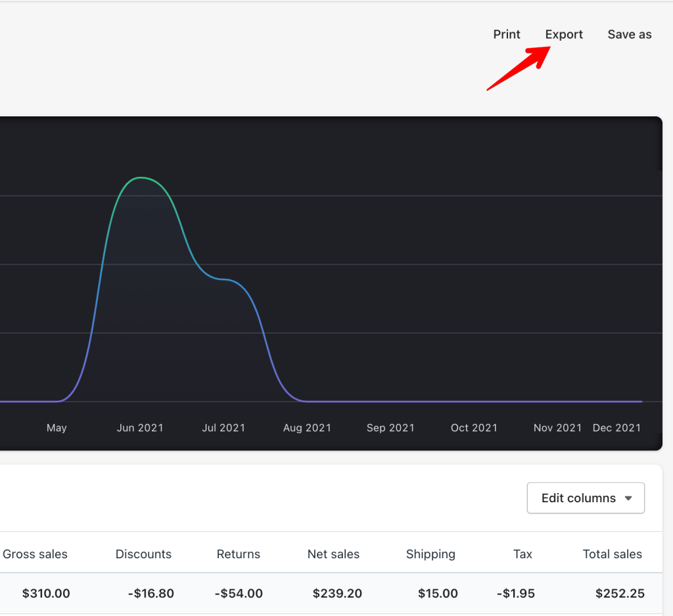
Task: Click the Jun 2021 axis label
Action: (x=139, y=427)
